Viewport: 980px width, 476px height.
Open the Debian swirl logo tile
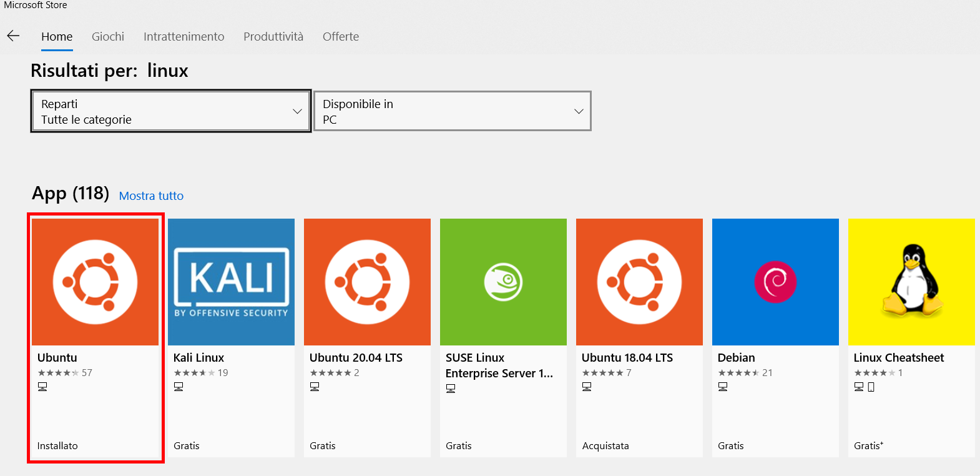(775, 282)
